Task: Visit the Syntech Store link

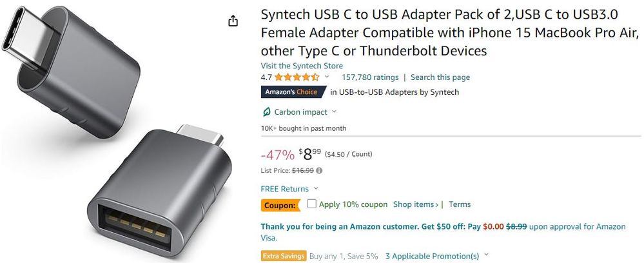Action: [302, 66]
